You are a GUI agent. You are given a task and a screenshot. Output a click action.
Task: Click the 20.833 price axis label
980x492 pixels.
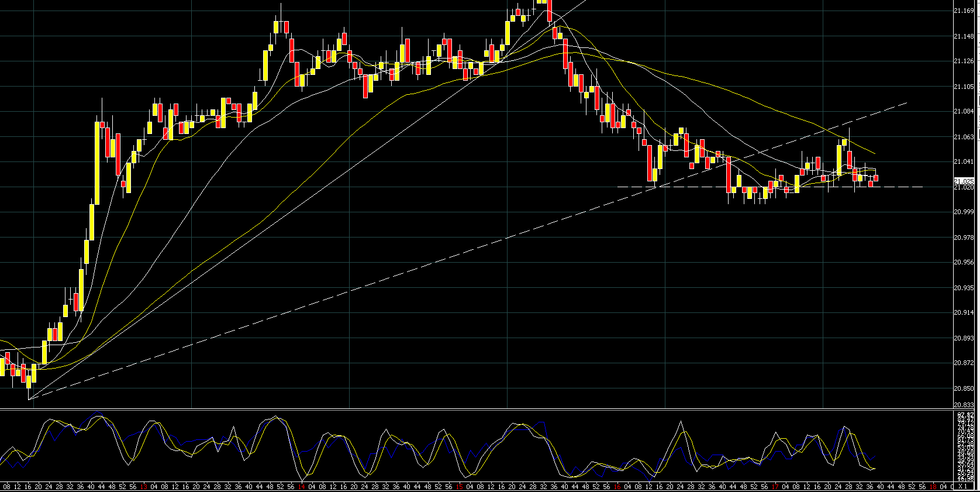964,405
